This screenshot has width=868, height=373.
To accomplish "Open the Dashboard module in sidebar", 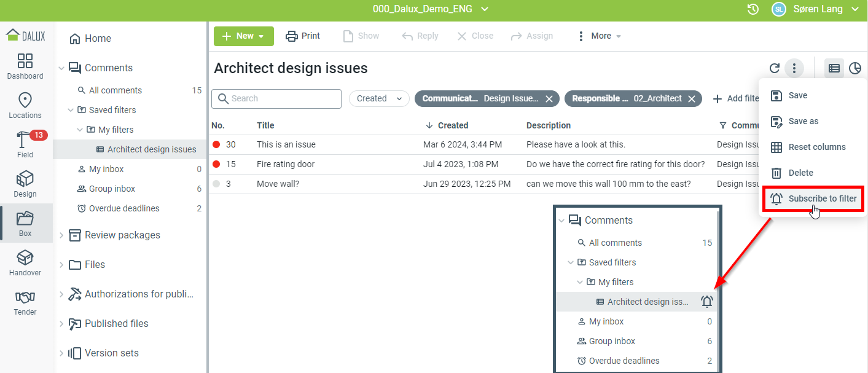I will pos(25,66).
